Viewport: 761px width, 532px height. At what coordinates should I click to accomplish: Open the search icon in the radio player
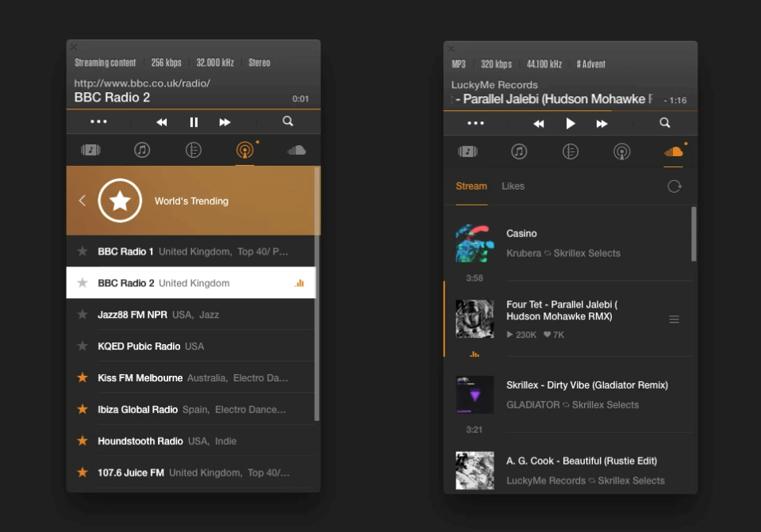[x=288, y=122]
